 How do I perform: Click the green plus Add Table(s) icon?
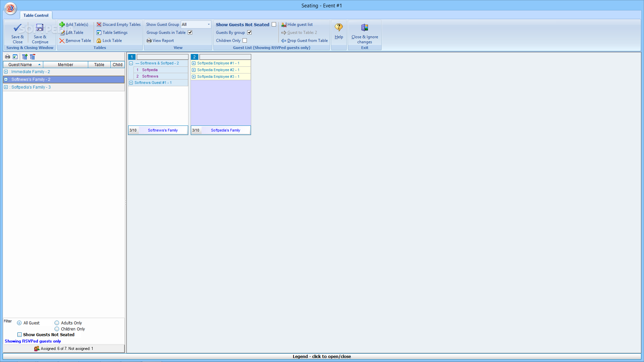(62, 24)
